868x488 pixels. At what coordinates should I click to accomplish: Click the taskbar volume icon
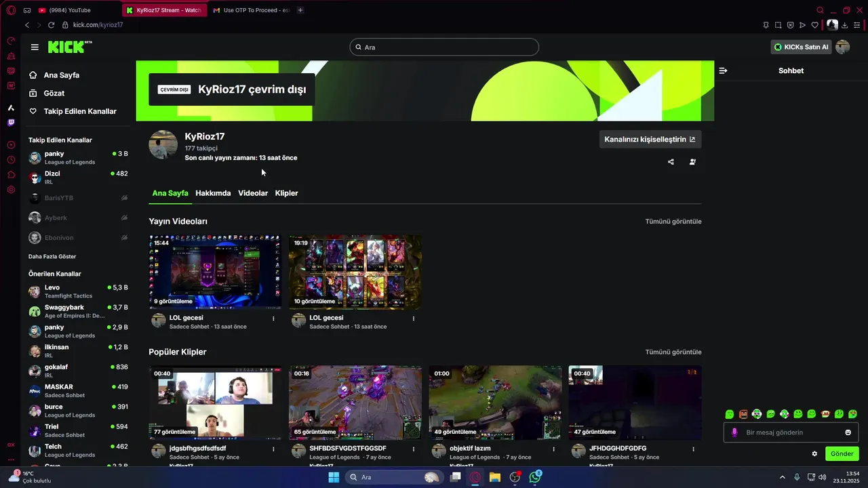tap(822, 477)
